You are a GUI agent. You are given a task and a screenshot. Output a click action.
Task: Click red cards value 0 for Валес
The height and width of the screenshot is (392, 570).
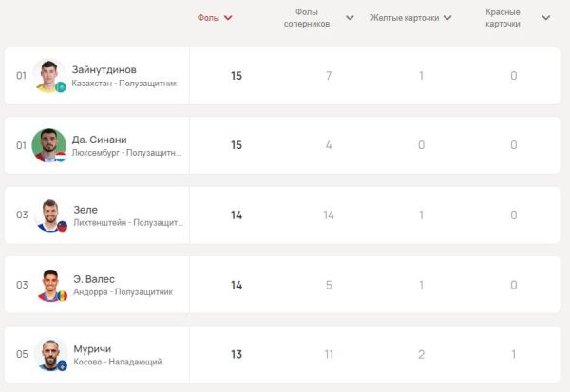coord(514,285)
